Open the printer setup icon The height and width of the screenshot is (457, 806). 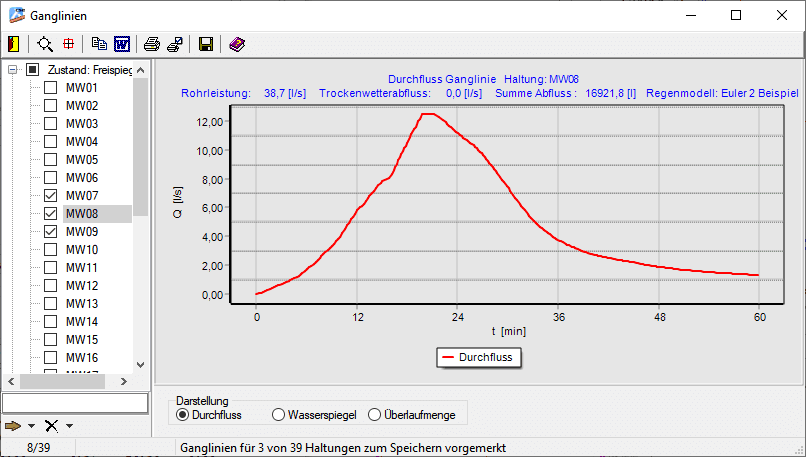174,44
